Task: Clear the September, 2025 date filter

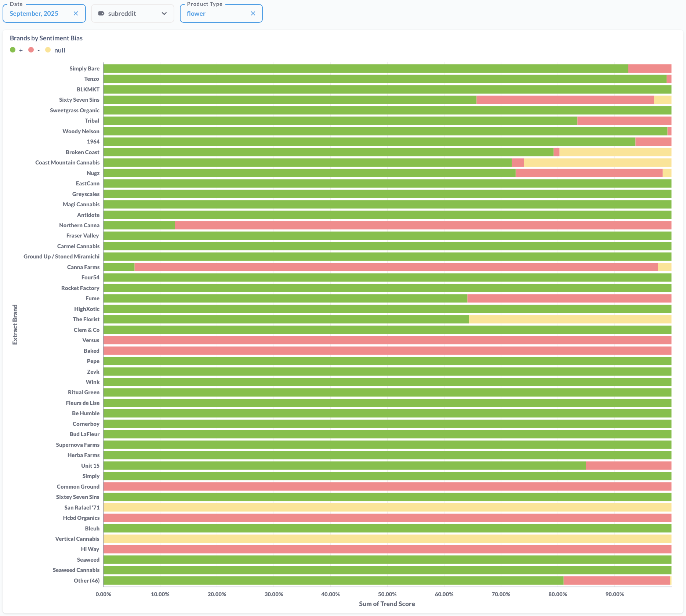Action: click(x=76, y=14)
